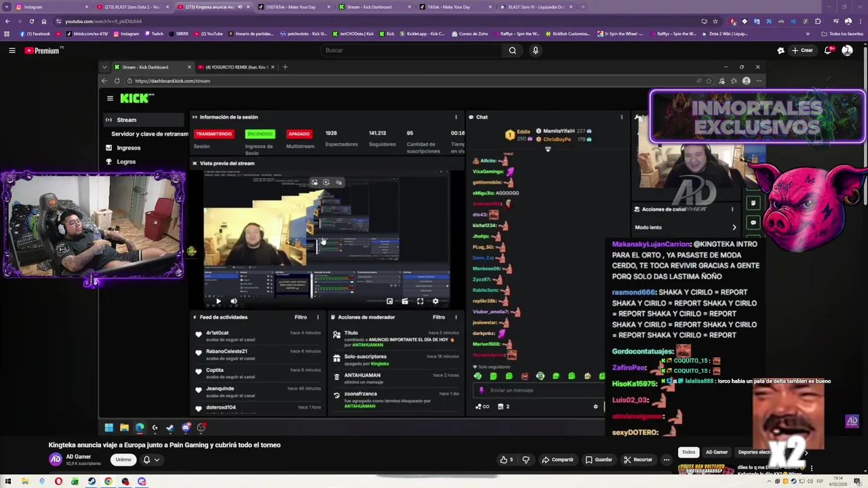Switch to BLAST Slam VI Liquipedia tab

[537, 7]
